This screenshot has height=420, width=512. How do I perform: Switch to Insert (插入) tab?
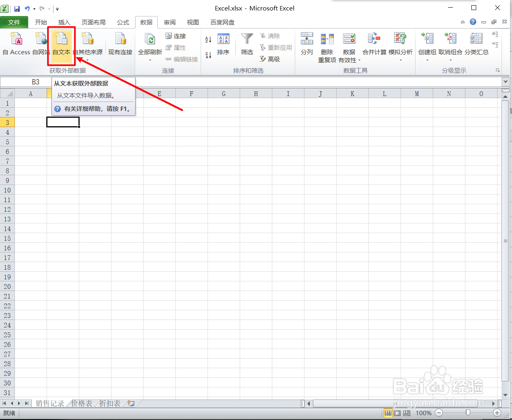tap(64, 23)
